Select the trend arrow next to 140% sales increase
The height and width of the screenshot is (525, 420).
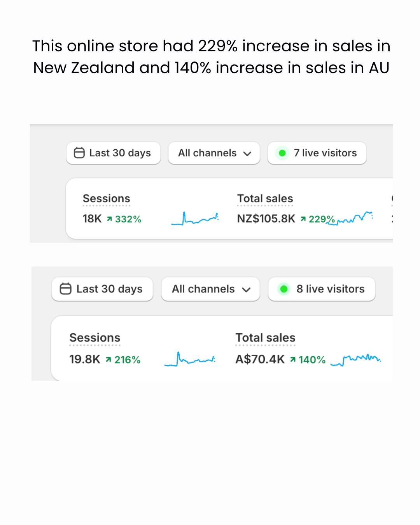(294, 360)
